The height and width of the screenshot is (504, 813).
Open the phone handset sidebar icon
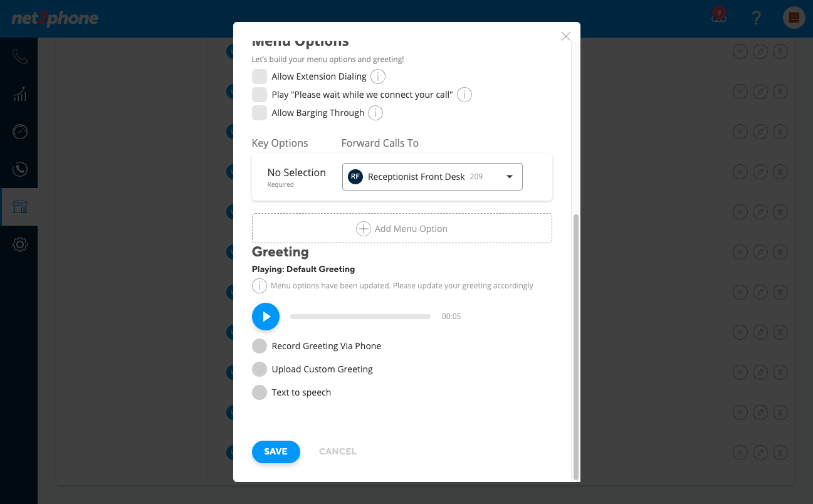[x=20, y=57]
